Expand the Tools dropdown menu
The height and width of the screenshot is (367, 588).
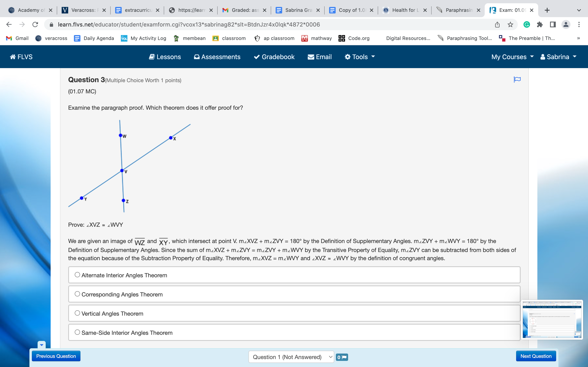coord(360,57)
